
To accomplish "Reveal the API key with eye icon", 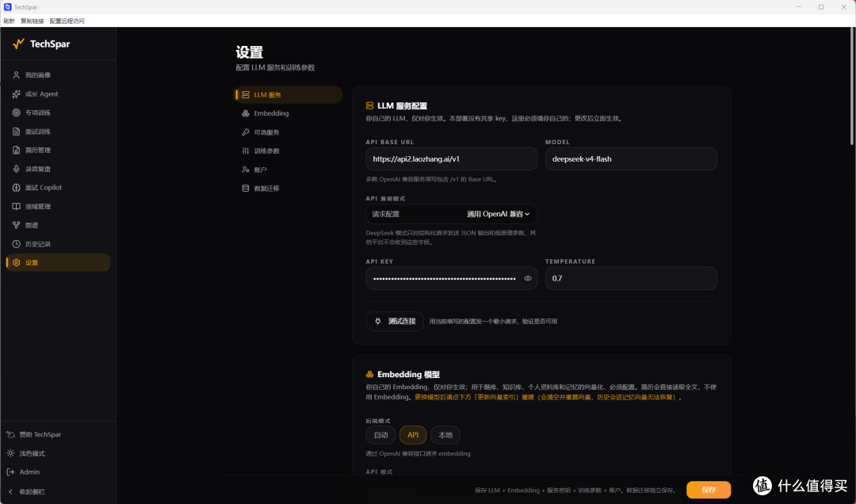I will (528, 278).
